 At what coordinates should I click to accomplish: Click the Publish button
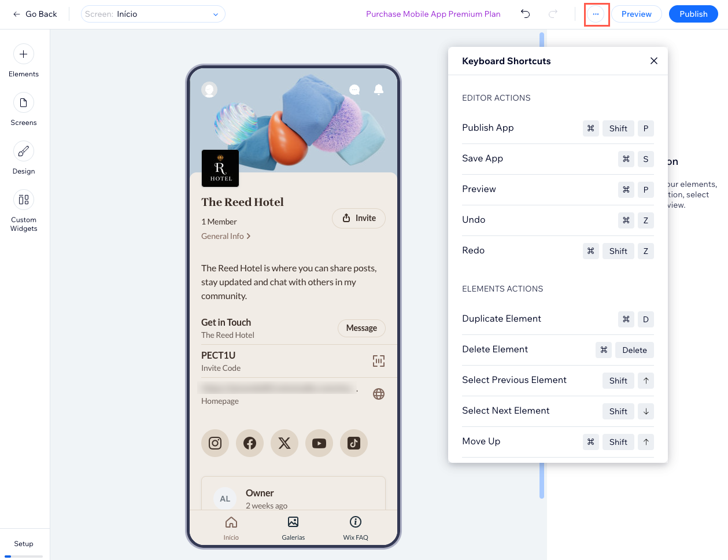(x=693, y=14)
